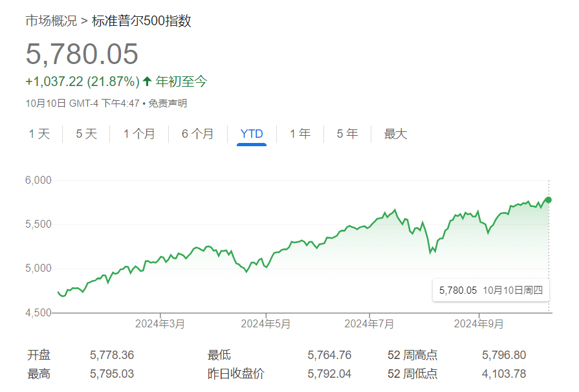This screenshot has width=579, height=392.
Task: Click the green data point on chart
Action: pyautogui.click(x=549, y=200)
